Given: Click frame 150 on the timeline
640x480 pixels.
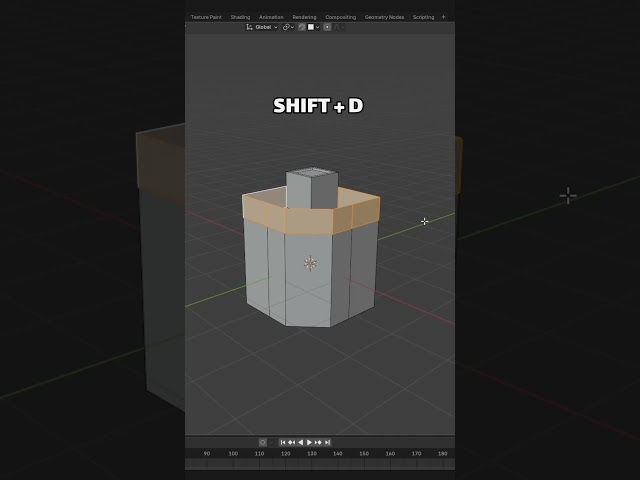Looking at the screenshot, I should [364, 453].
